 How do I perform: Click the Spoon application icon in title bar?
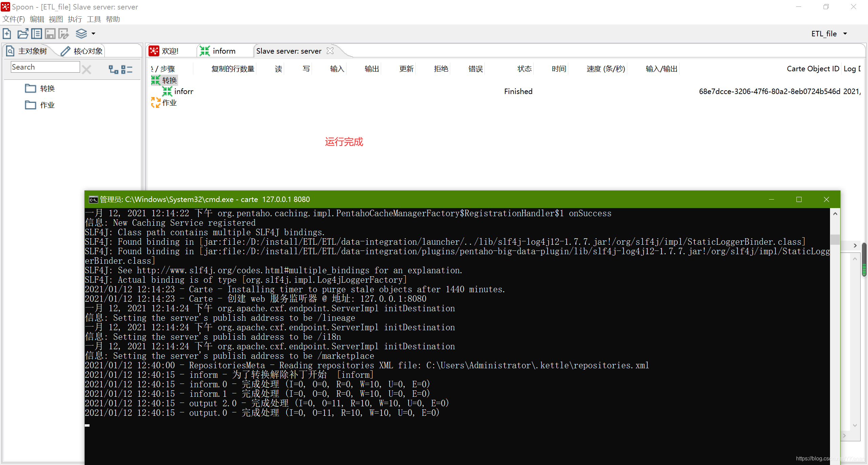[5, 7]
